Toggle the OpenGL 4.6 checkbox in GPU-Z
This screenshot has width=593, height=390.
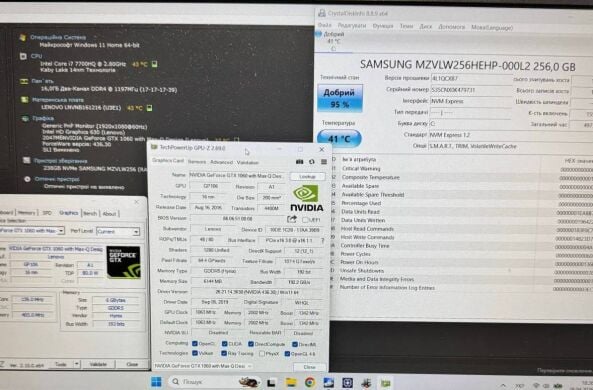tap(287, 354)
